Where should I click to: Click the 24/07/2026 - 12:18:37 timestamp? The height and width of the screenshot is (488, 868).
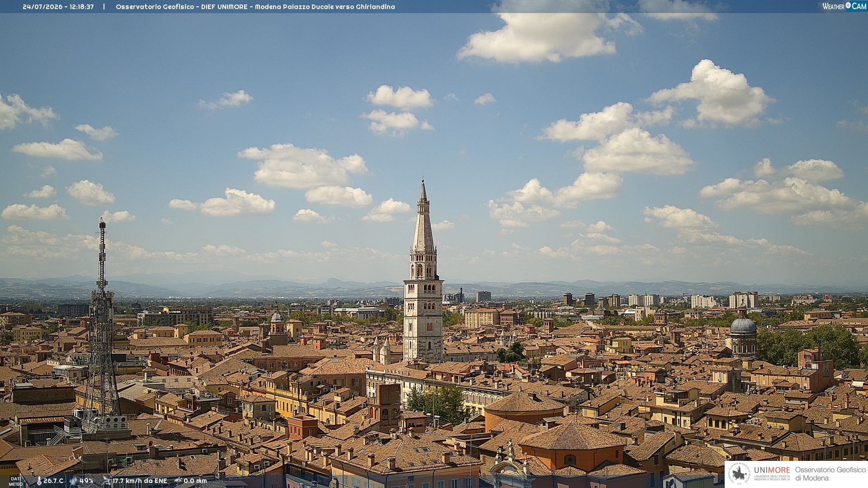[x=58, y=7]
